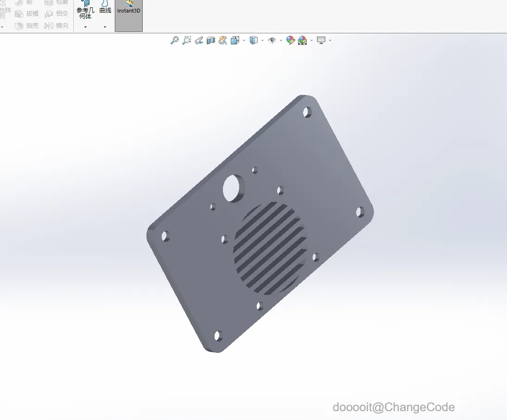Open the Edit Appearance color ball
This screenshot has height=420, width=507.
point(291,40)
